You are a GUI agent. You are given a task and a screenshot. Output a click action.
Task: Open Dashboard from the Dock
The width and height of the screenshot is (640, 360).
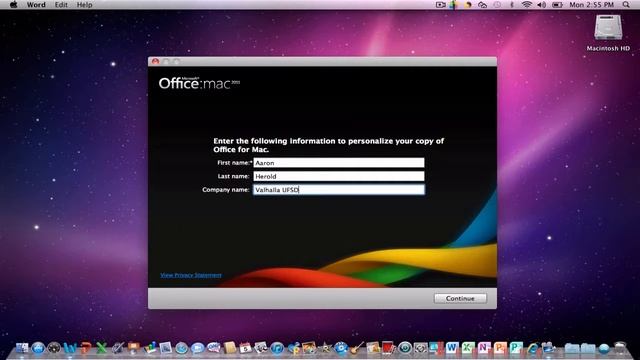pyautogui.click(x=54, y=348)
